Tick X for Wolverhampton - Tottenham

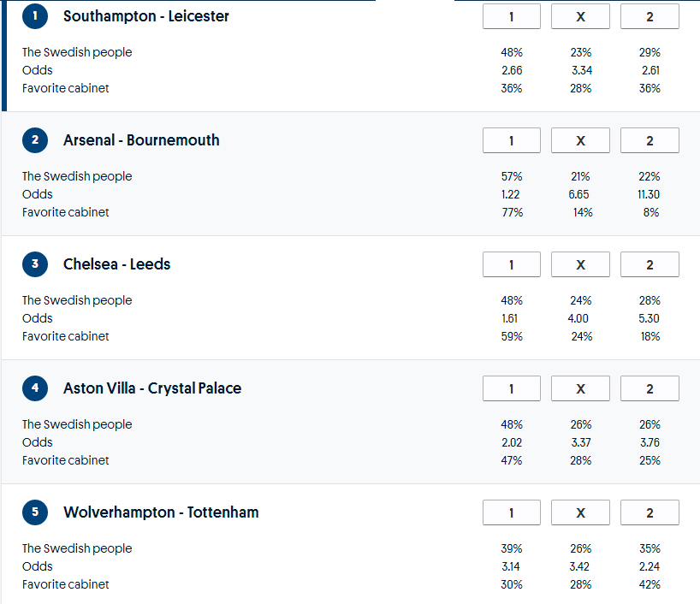click(580, 512)
